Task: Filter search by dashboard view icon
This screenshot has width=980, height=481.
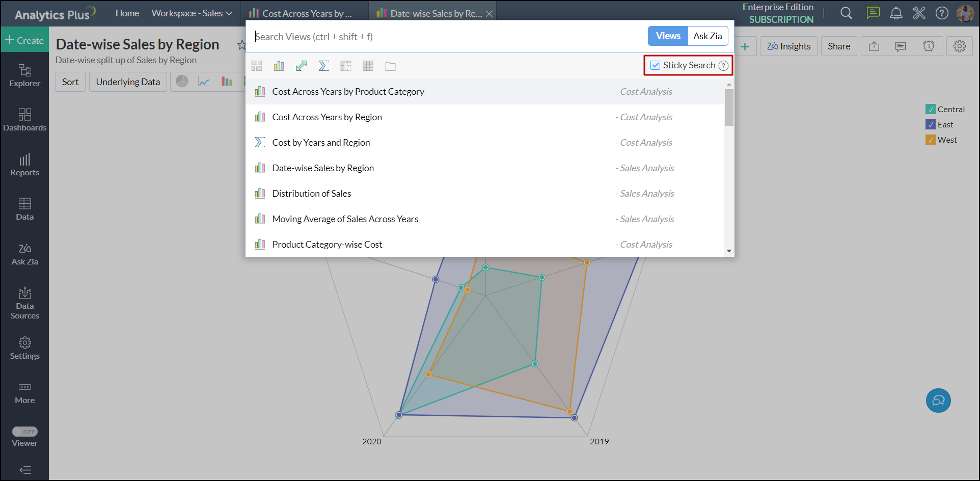Action: point(257,66)
